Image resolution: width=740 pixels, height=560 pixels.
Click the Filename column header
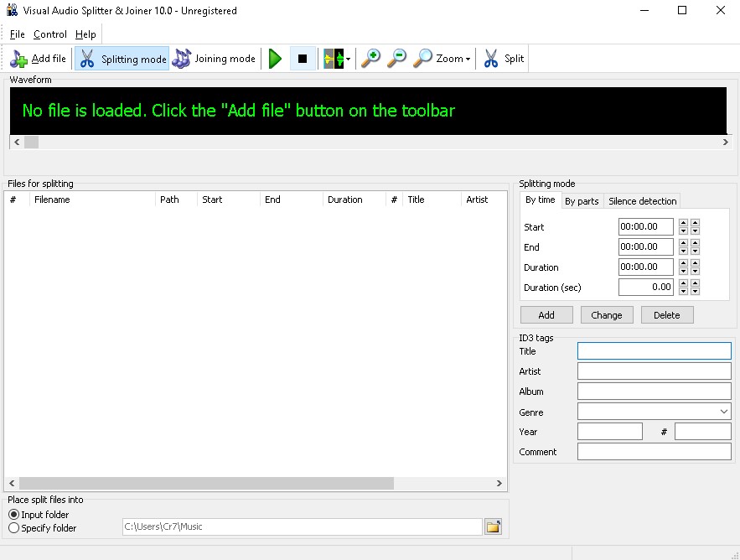(92, 200)
